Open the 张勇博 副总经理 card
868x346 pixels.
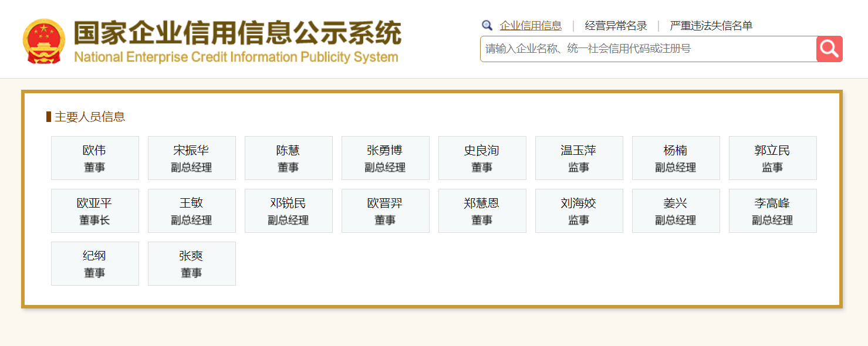coord(386,158)
